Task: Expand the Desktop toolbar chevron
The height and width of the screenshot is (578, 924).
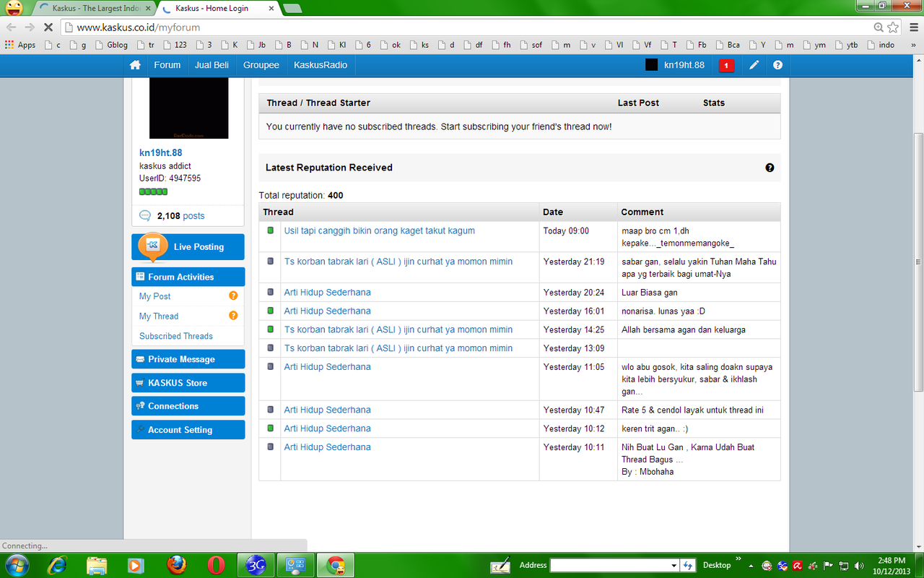Action: (x=738, y=558)
